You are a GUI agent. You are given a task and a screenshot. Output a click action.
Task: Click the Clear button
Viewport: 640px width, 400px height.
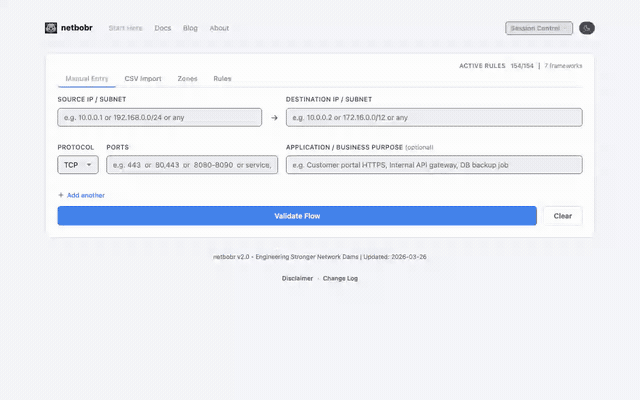562,216
